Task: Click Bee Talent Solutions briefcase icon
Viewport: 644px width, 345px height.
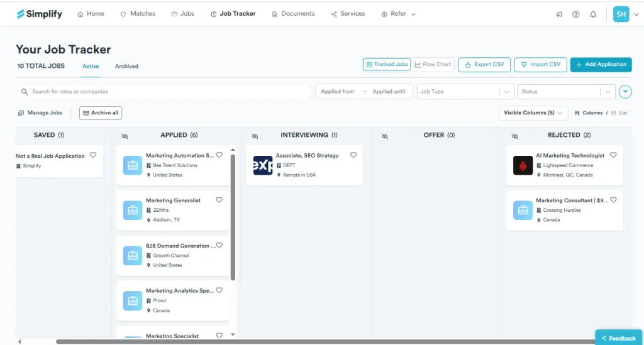Action: click(x=133, y=165)
